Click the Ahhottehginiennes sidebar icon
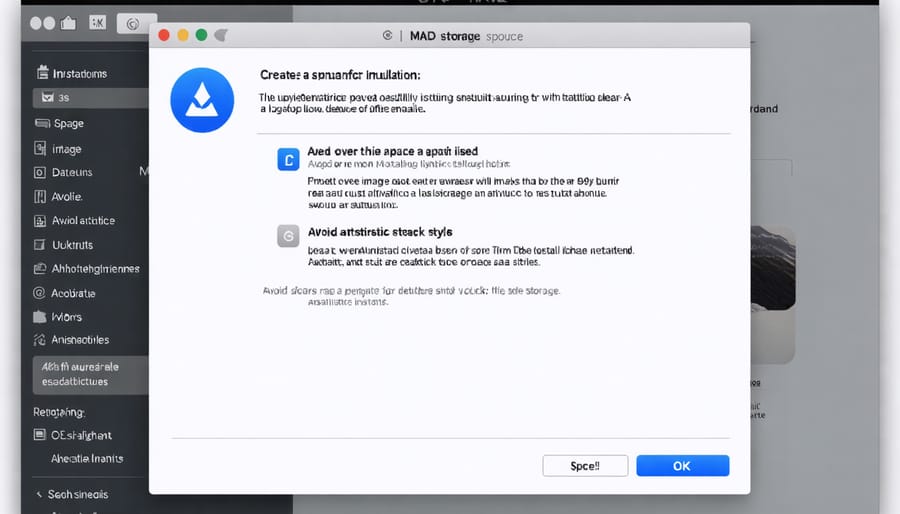This screenshot has height=514, width=900. click(x=40, y=268)
